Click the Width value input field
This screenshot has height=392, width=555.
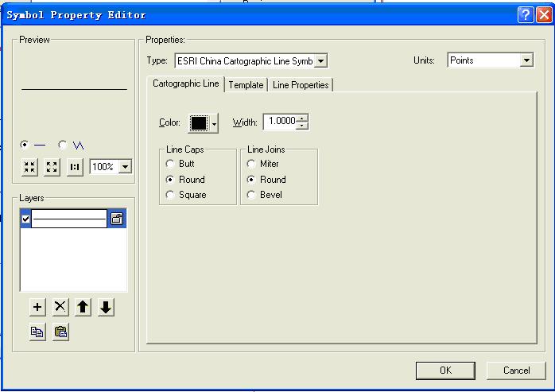[x=280, y=122]
